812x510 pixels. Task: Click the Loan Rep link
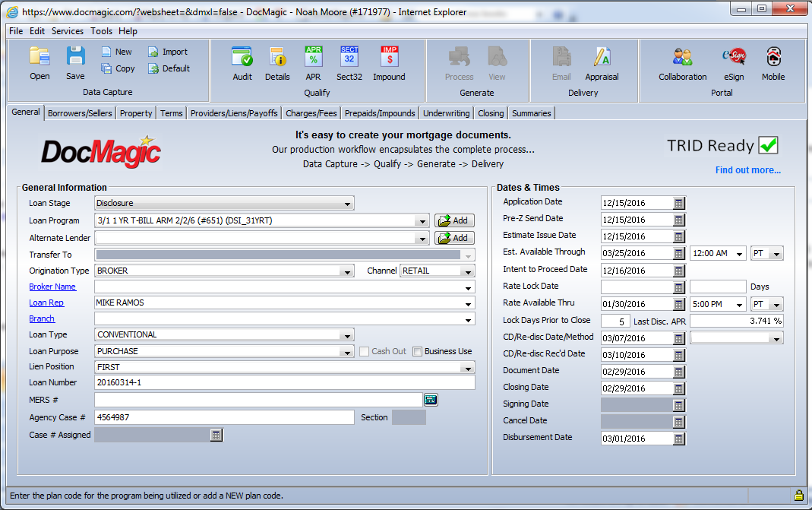(x=46, y=303)
